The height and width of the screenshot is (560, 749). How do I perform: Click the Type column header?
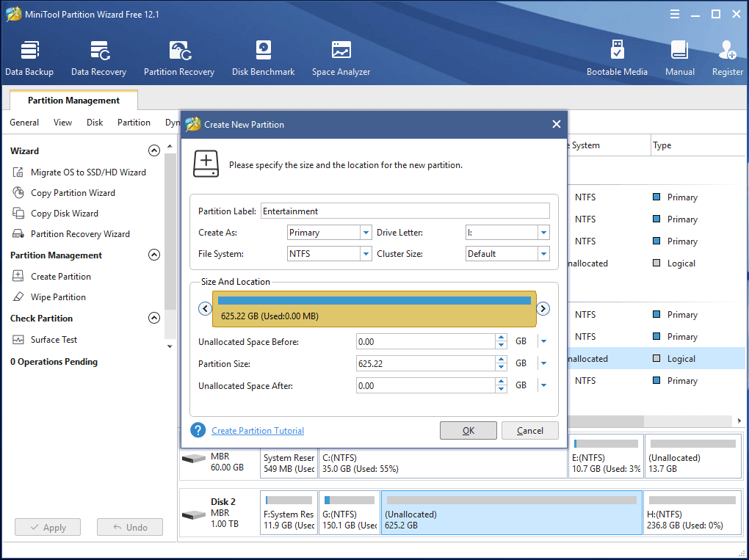698,145
